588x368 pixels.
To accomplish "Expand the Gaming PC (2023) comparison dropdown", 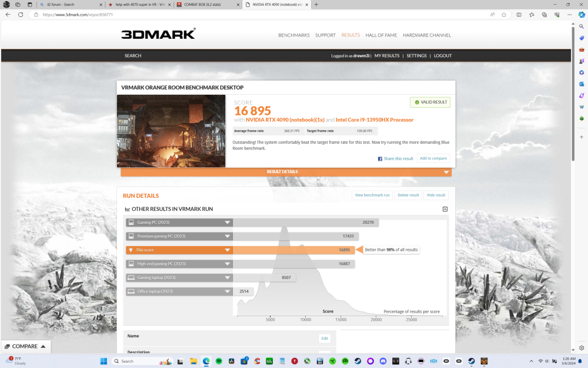I will [x=227, y=222].
